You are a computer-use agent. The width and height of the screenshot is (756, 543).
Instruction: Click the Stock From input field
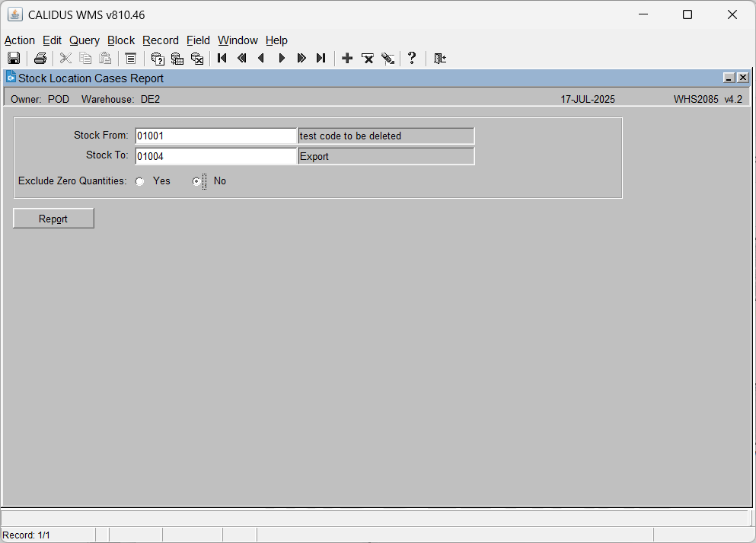[215, 136]
